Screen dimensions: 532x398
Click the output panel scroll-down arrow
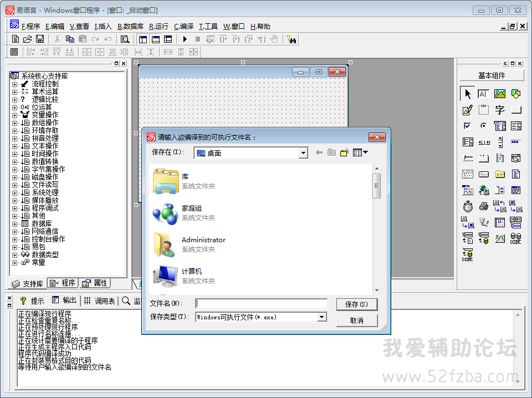518,382
